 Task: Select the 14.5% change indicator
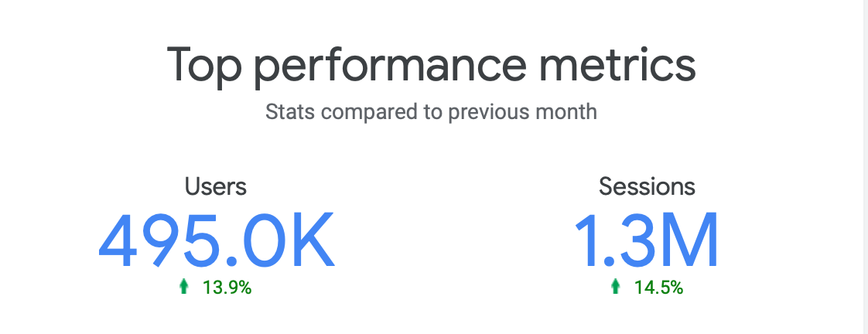point(658,288)
